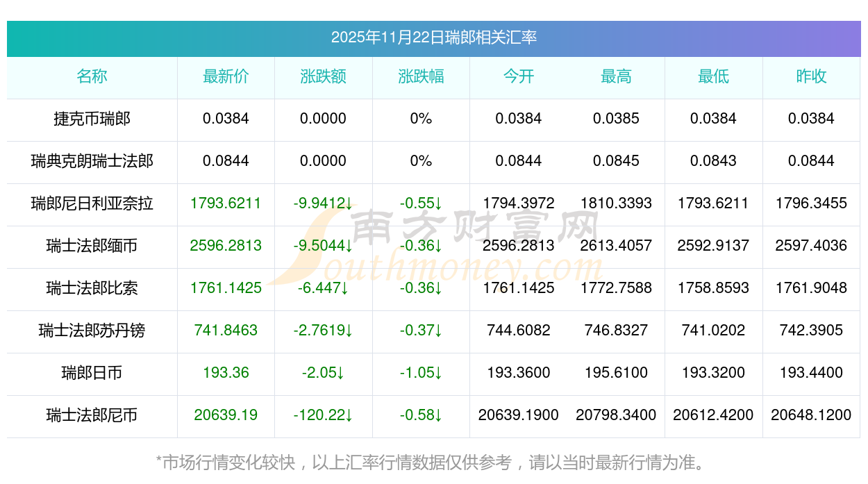Click the table title 2025年11月22日瑞郎相关汇率

pyautogui.click(x=433, y=37)
